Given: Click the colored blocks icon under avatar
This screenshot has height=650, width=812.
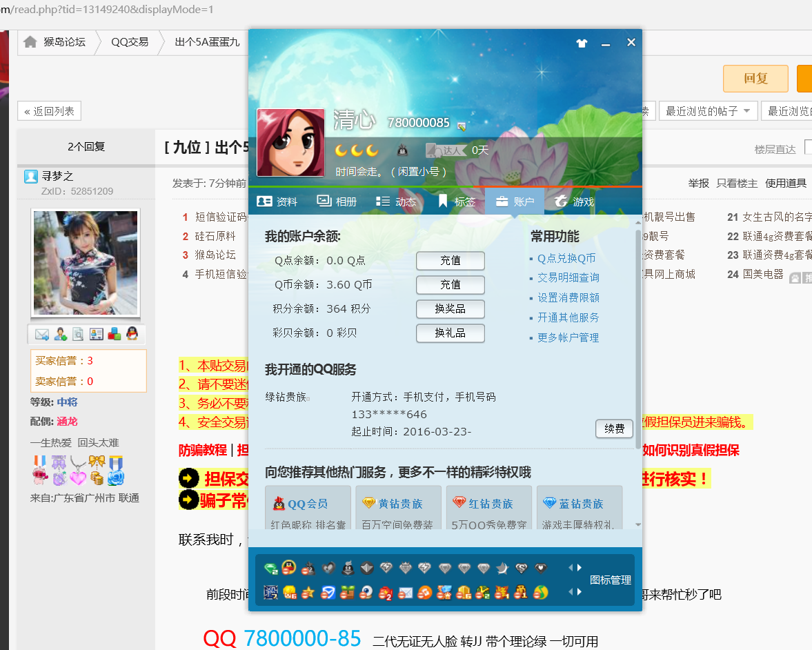Looking at the screenshot, I should (x=115, y=335).
